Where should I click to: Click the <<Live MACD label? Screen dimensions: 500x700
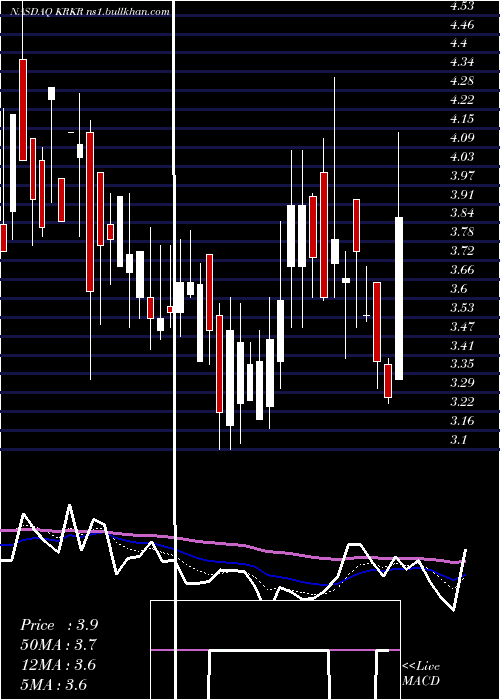click(421, 673)
